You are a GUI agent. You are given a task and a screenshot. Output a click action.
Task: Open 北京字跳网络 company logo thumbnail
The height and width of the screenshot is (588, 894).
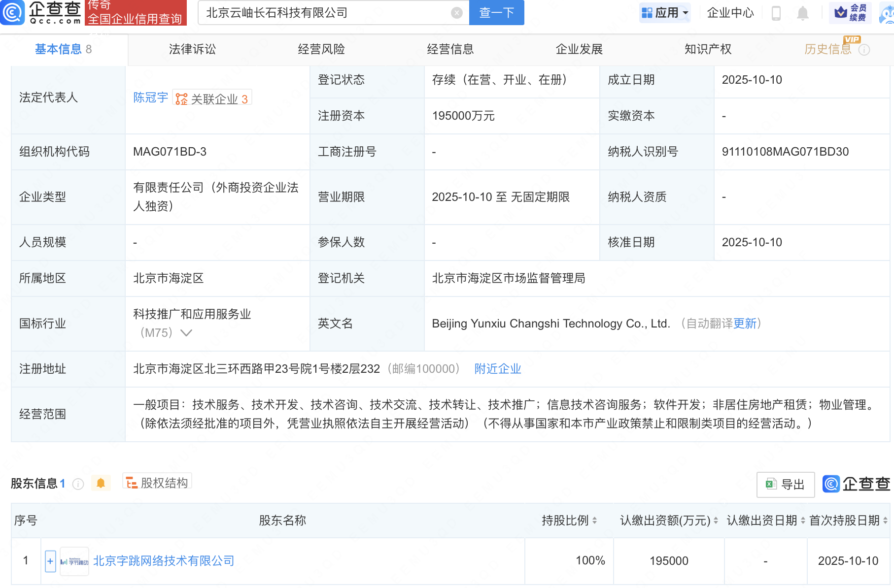click(74, 561)
